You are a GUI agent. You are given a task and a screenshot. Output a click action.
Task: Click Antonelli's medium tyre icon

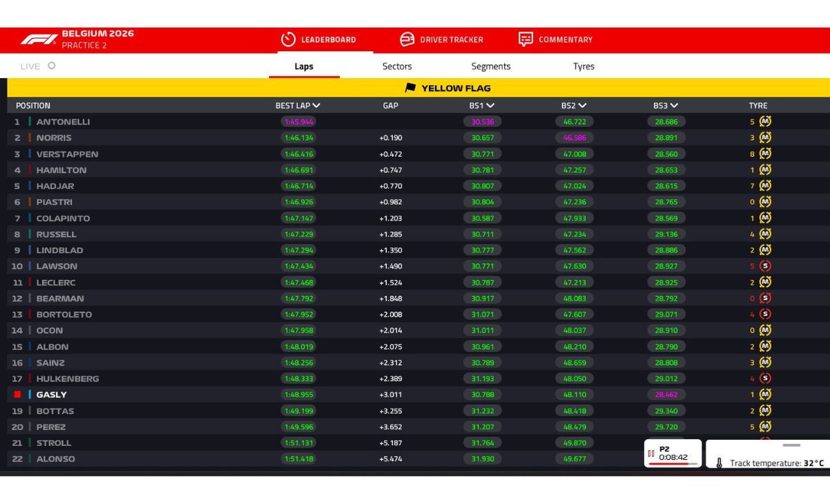click(765, 122)
